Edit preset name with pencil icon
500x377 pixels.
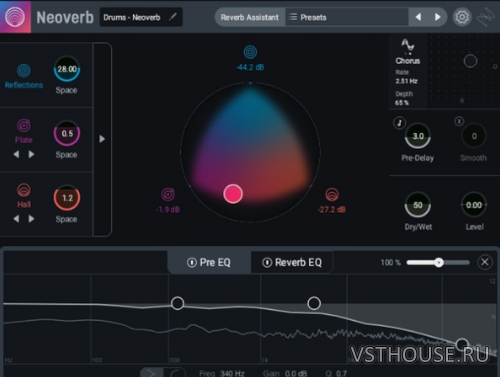(173, 17)
